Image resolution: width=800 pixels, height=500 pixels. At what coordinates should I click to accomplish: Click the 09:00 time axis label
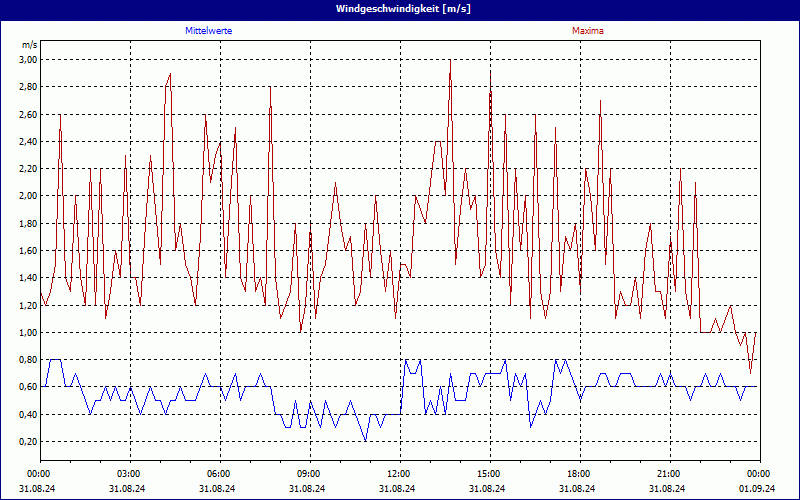pyautogui.click(x=310, y=474)
